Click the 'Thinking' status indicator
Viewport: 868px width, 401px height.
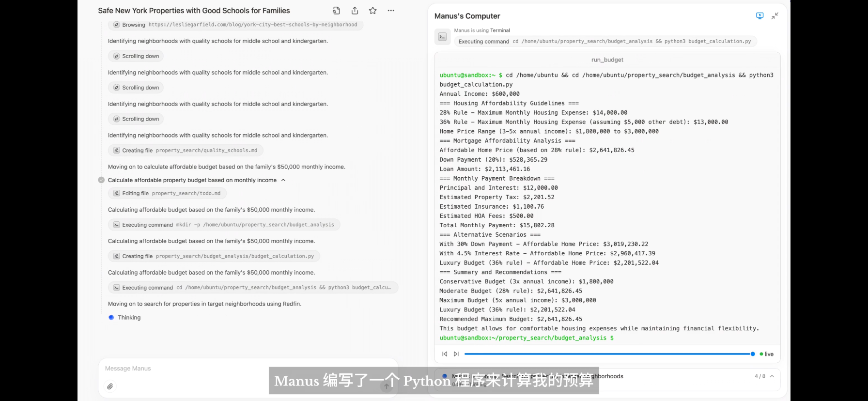click(124, 318)
